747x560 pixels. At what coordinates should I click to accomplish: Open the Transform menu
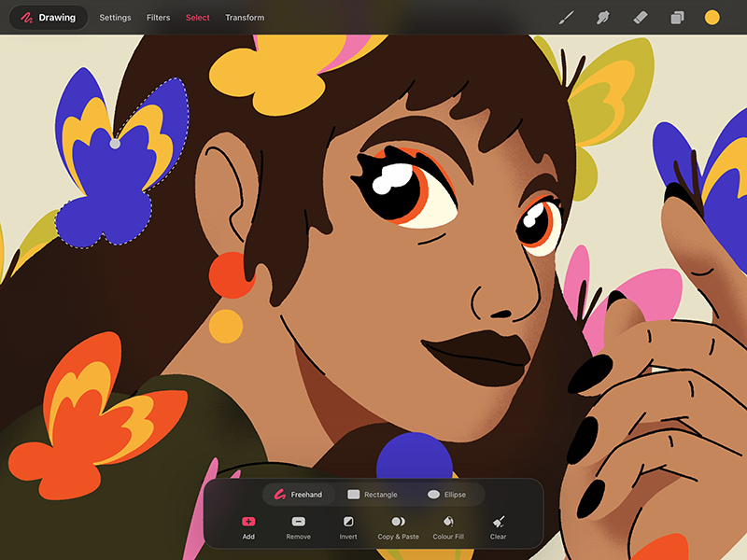point(245,17)
